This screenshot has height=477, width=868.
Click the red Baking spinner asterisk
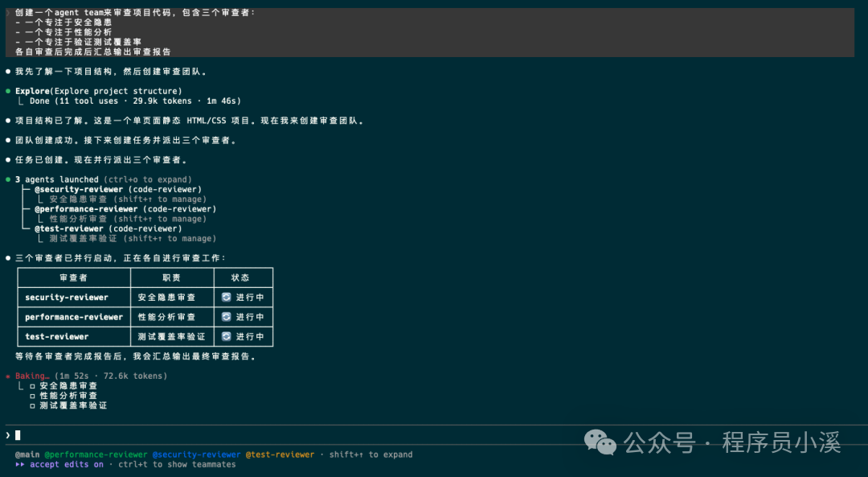click(x=8, y=376)
